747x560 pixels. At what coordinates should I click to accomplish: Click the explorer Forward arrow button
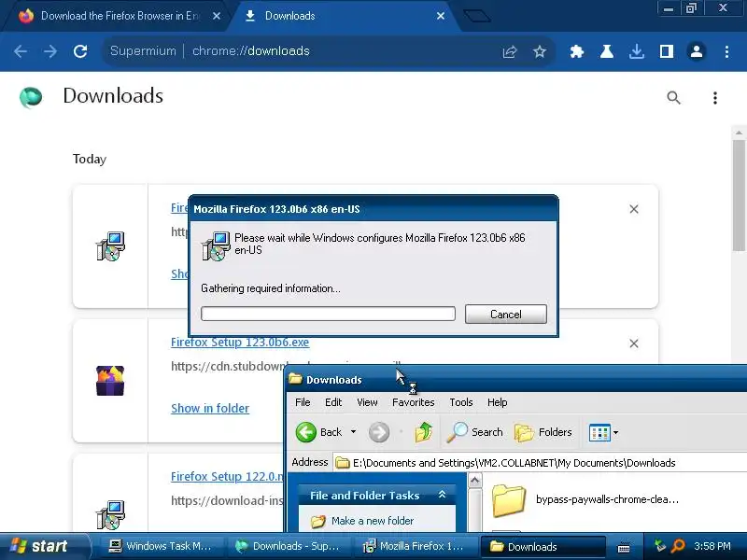[x=379, y=432]
